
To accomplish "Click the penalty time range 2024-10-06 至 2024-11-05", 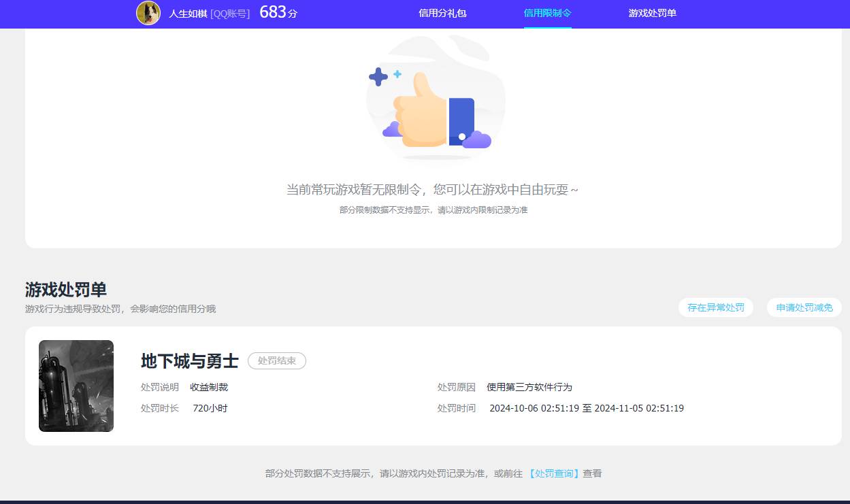I will (587, 408).
